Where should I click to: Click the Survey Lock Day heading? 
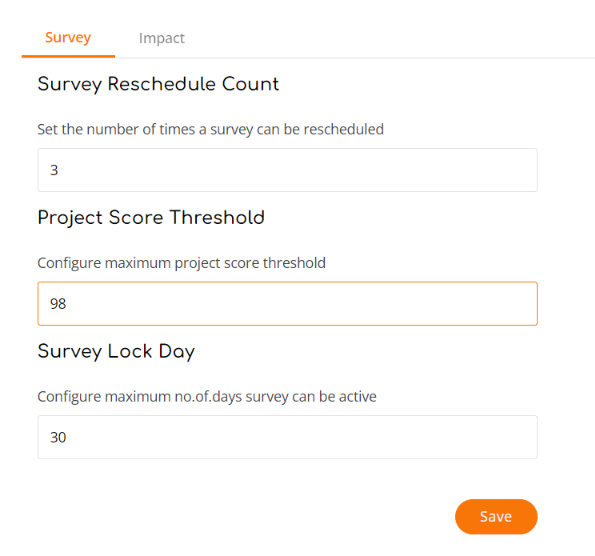116,351
